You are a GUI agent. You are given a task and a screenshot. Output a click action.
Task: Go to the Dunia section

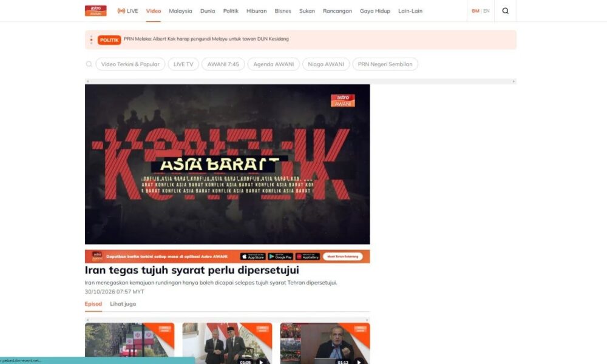208,11
